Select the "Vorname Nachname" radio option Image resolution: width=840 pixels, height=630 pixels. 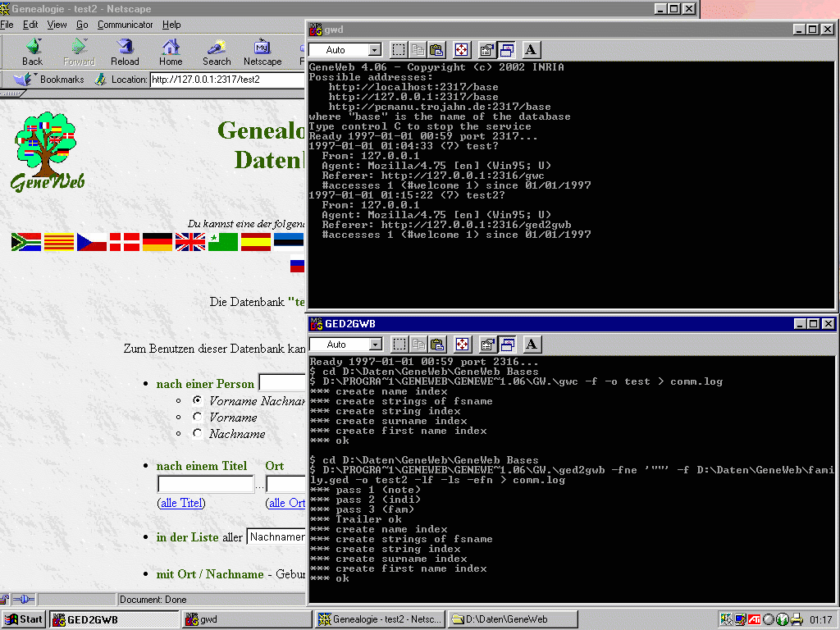click(x=197, y=400)
